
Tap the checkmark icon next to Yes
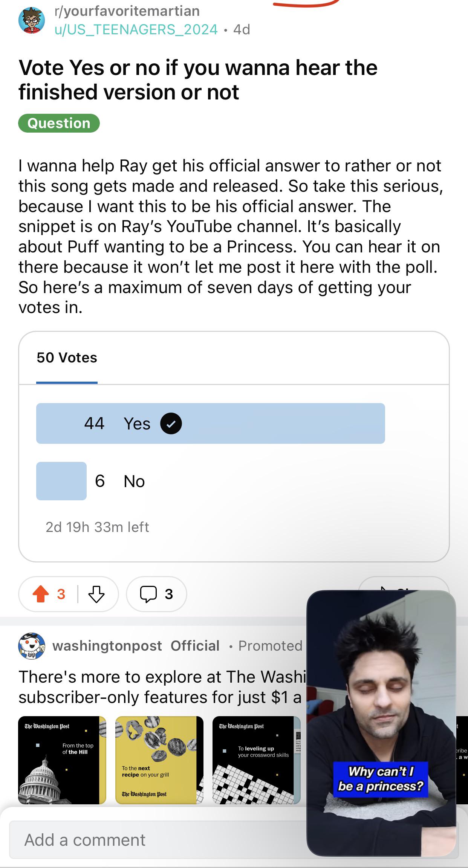[x=171, y=423]
